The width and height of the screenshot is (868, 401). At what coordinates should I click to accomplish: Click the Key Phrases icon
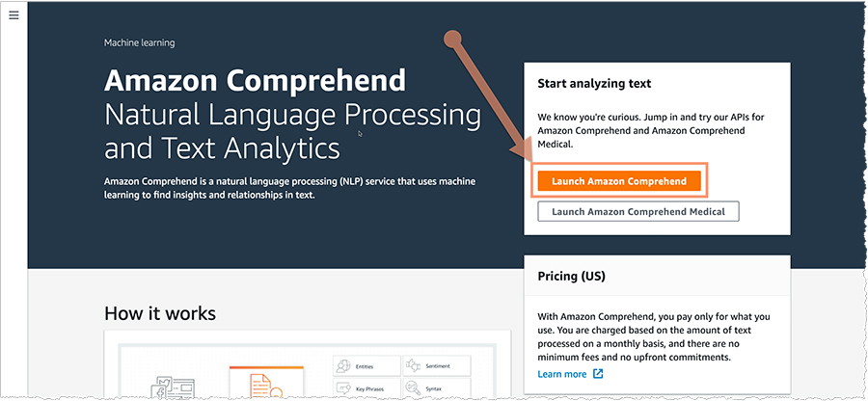point(344,388)
